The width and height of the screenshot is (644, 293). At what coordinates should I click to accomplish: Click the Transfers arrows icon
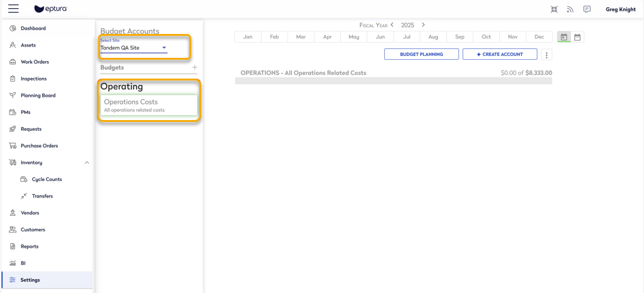(24, 196)
